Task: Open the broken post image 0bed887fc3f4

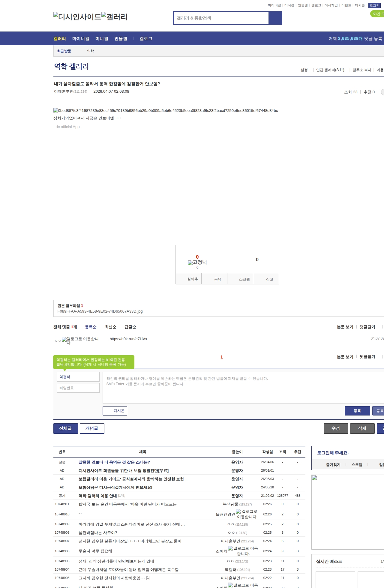Action: click(x=166, y=110)
